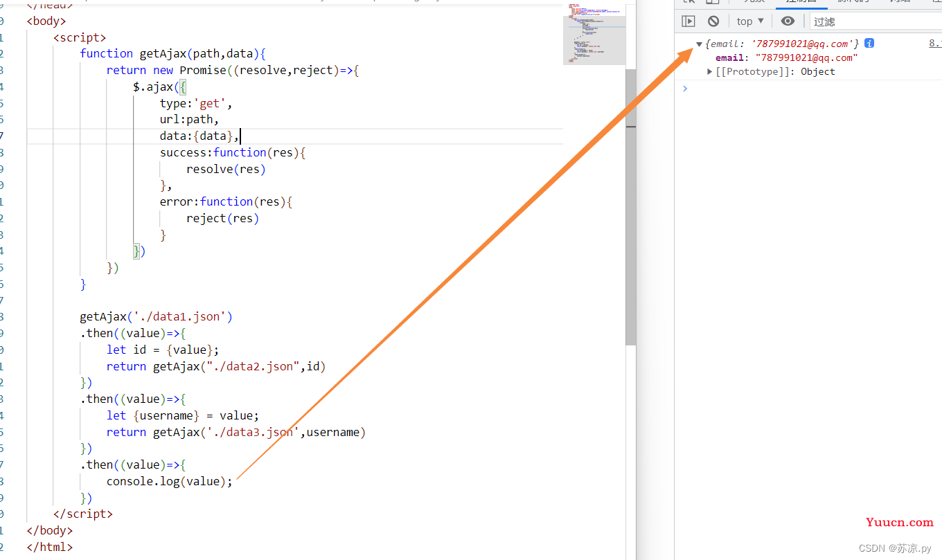Click the return getAjax('./data3.json',username) line
The height and width of the screenshot is (560, 942).
pyautogui.click(x=236, y=432)
